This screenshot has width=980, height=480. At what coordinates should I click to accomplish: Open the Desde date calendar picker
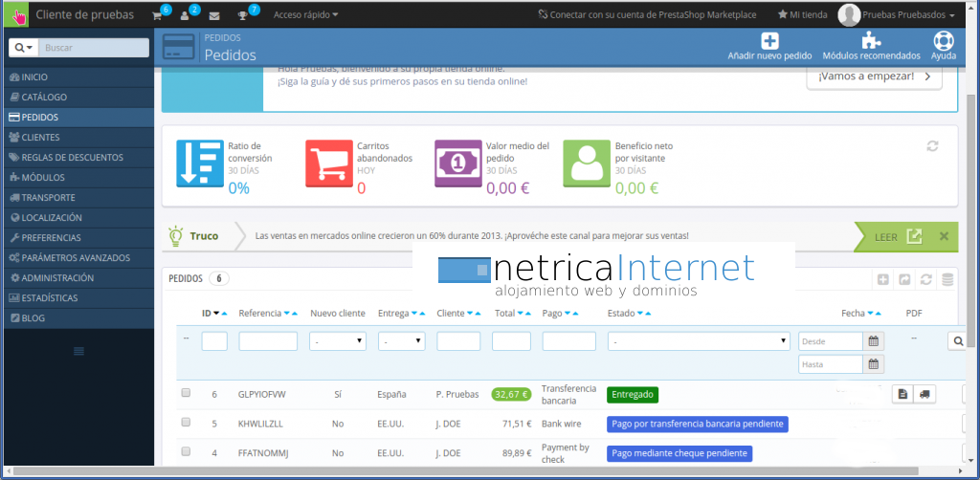coord(873,341)
